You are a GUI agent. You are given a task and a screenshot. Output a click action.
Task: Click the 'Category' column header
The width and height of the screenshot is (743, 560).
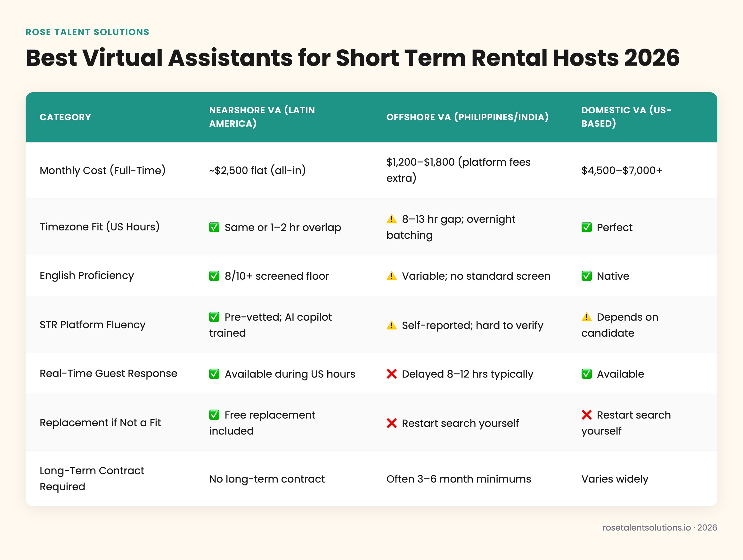click(65, 117)
